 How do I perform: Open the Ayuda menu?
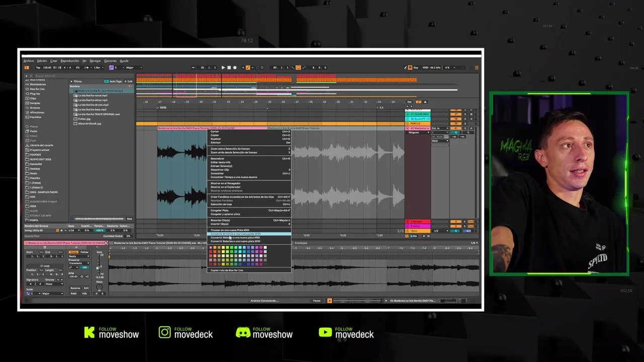124,61
